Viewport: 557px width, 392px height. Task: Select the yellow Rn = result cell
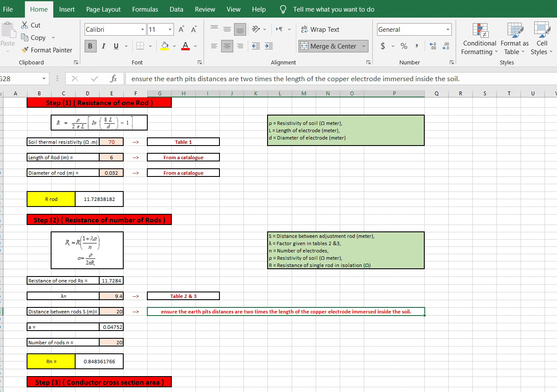pyautogui.click(x=51, y=362)
